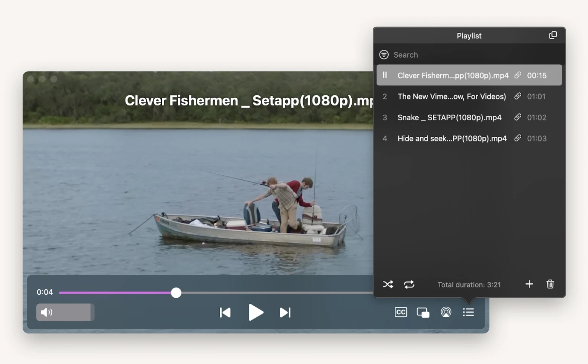
Task: Hide the playlist panel icon
Action: (468, 312)
